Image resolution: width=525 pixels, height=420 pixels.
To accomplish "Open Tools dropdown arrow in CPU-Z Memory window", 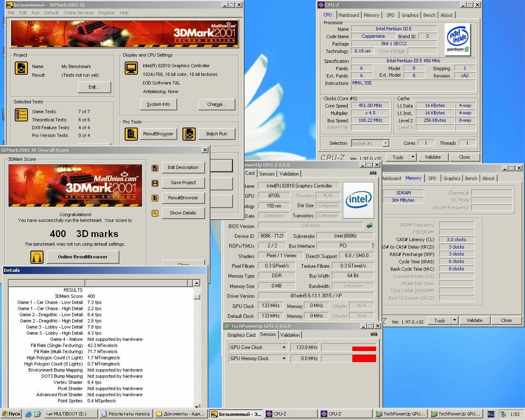I will click(x=454, y=320).
